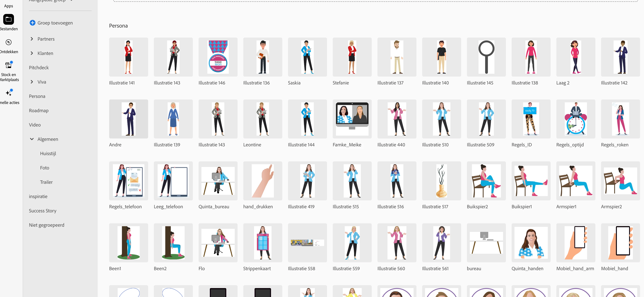644x297 pixels.
Task: Open the Success Story group
Action: click(x=43, y=211)
